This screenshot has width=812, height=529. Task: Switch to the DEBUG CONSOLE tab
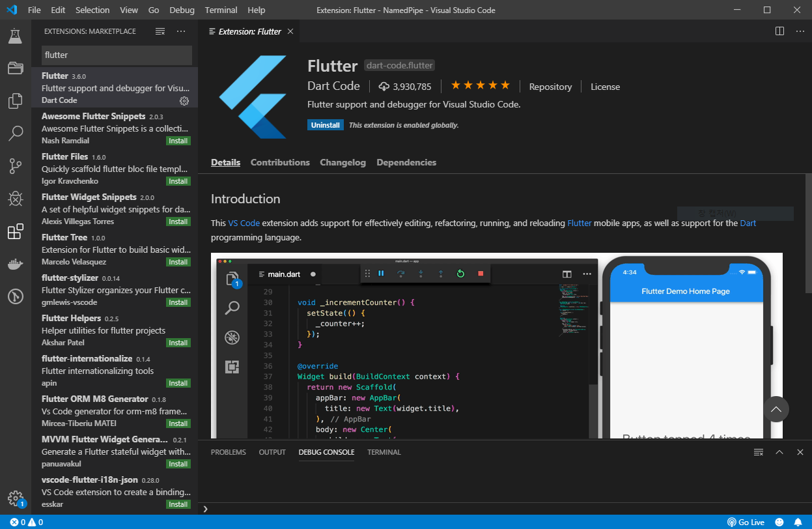[x=326, y=452]
